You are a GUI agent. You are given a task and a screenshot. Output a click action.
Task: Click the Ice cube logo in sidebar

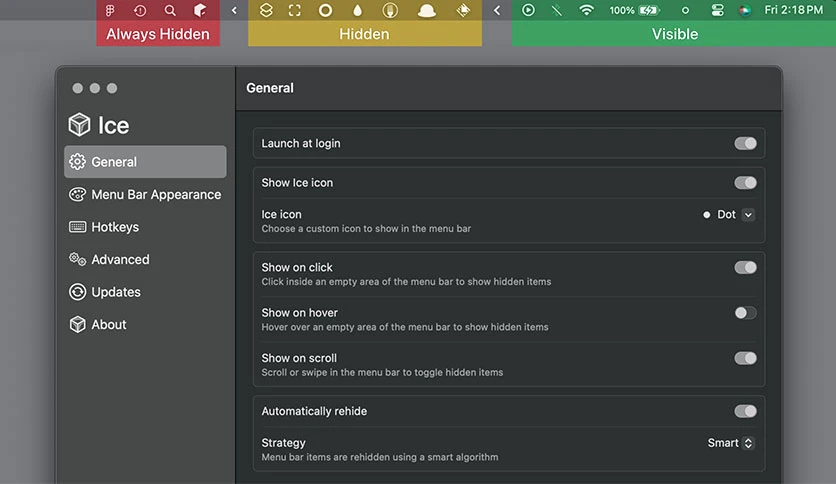pyautogui.click(x=79, y=125)
